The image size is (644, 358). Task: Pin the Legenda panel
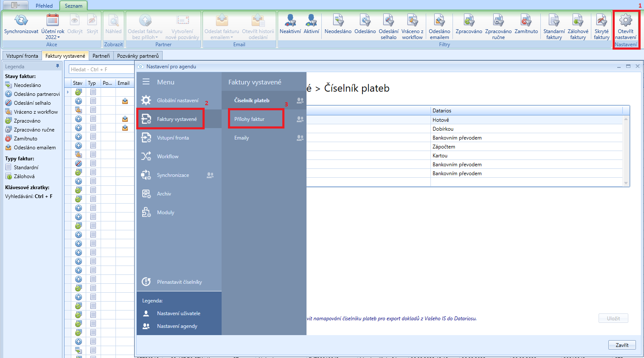pos(58,66)
